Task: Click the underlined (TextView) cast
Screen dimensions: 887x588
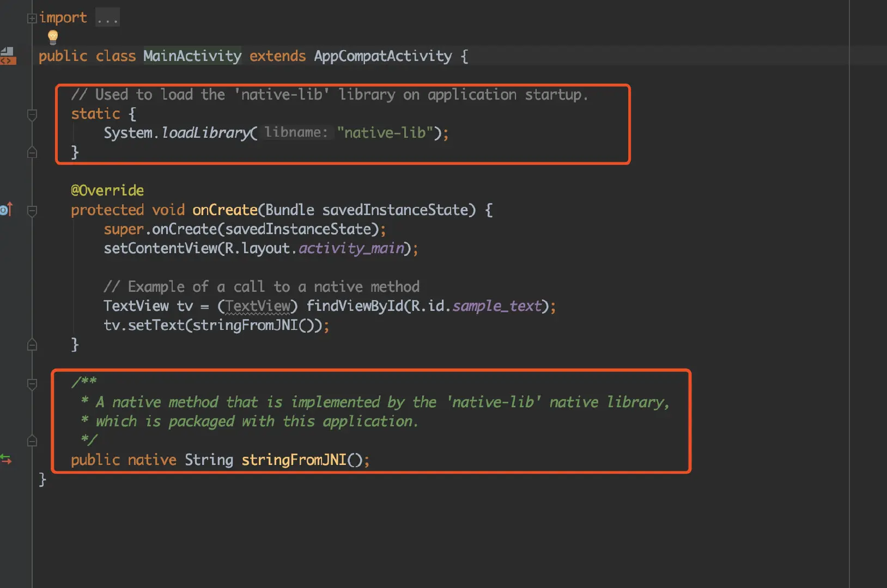Action: coord(258,306)
